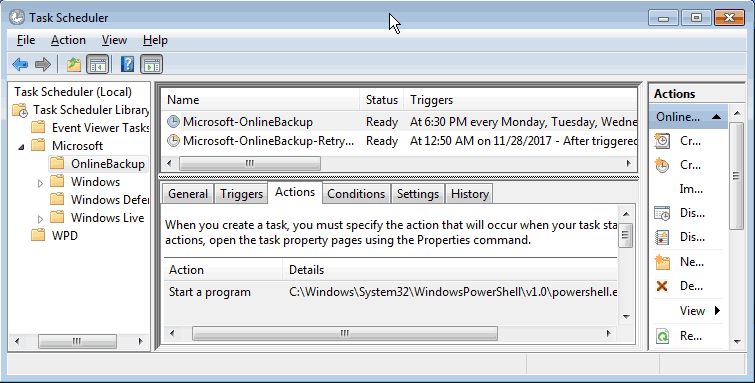Switch to the Triggers tab
This screenshot has width=755, height=383.
[241, 194]
